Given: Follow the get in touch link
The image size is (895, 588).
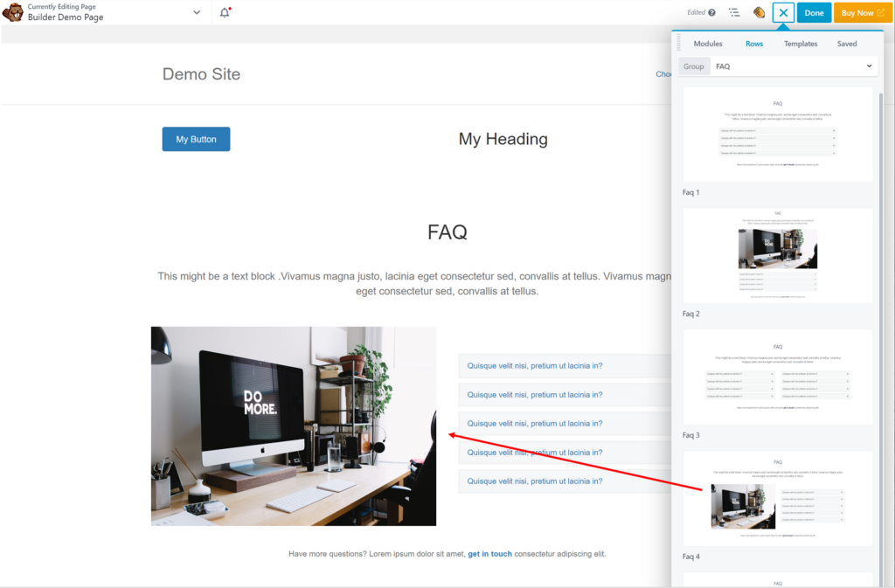Looking at the screenshot, I should 489,554.
